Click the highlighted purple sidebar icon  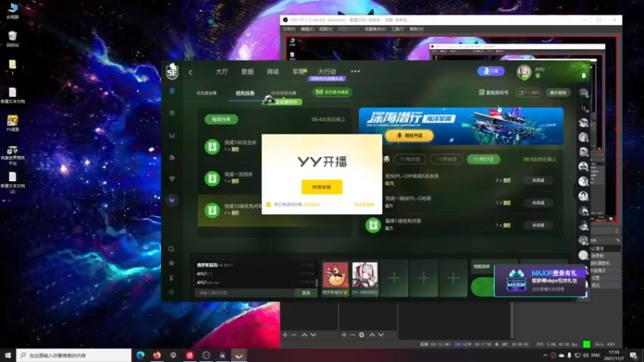(x=172, y=200)
